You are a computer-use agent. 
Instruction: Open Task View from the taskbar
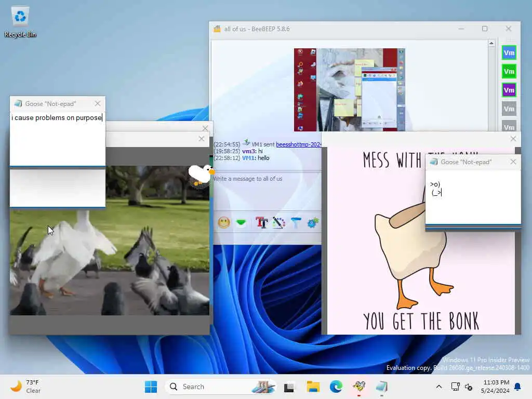[289, 387]
